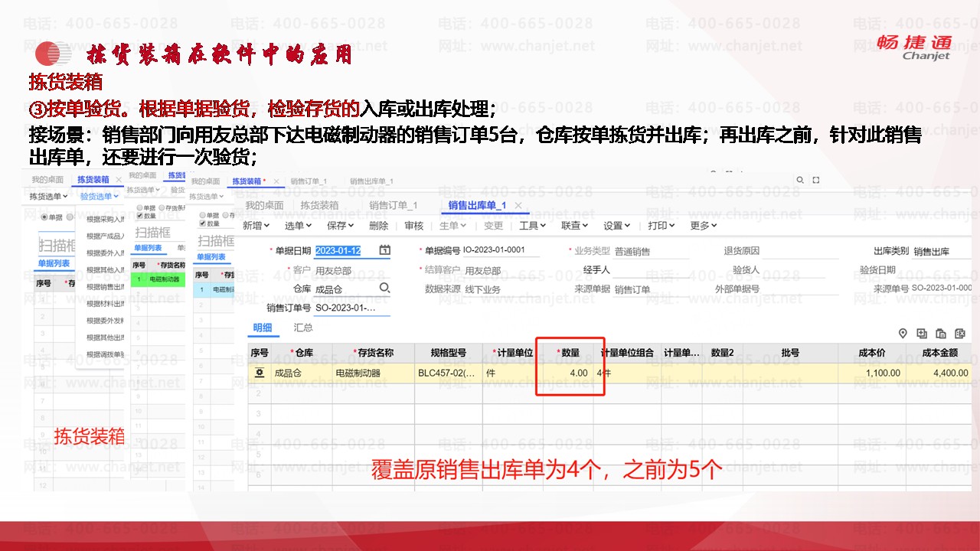Click the 变更 button
Viewport: 980px width, 551px height.
[x=494, y=226]
